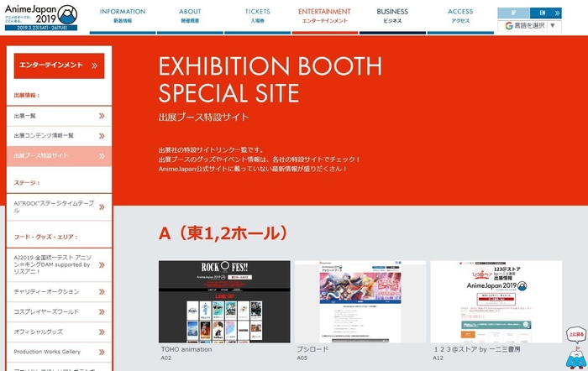
Task: Click the chevron next to オフィシャルグッズ
Action: tap(102, 332)
